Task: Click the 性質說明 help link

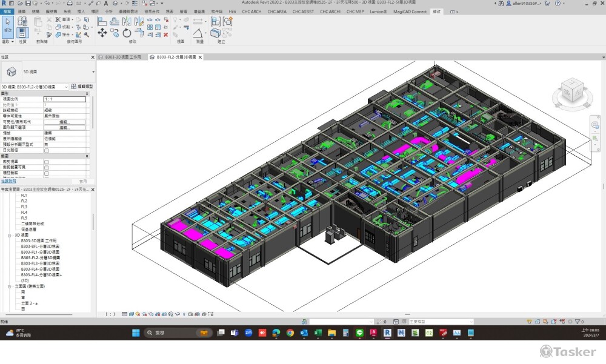Action: 8,181
